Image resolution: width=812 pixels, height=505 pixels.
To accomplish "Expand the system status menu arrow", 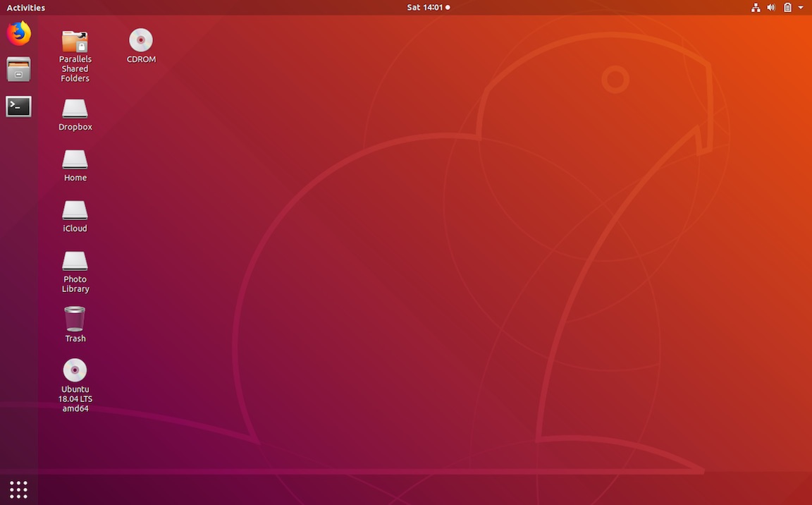I will 801,7.
